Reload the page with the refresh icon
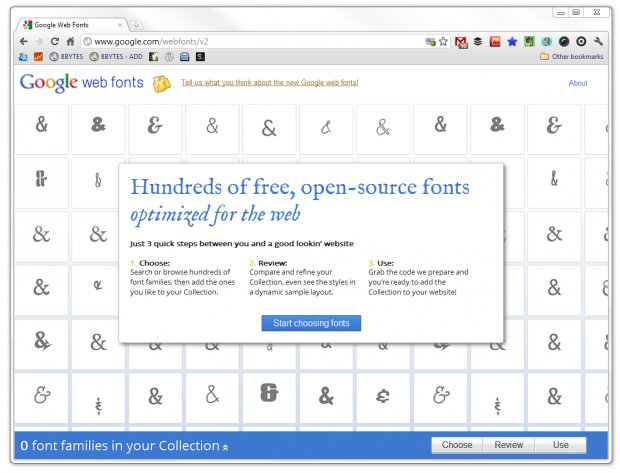This screenshot has width=620, height=473. tap(55, 41)
